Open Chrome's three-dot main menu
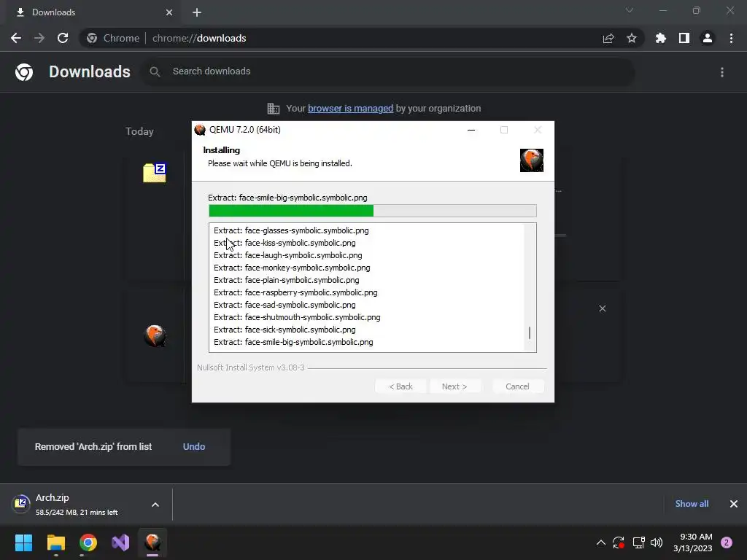Screen dimensions: 747x560 (x=731, y=38)
